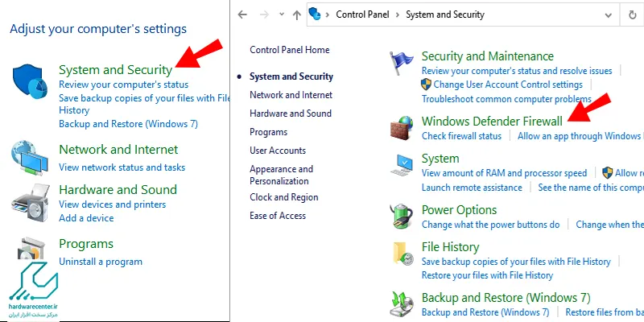This screenshot has width=644, height=322.
Task: Click the Backup and Restore icon in right window
Action: tap(401, 305)
